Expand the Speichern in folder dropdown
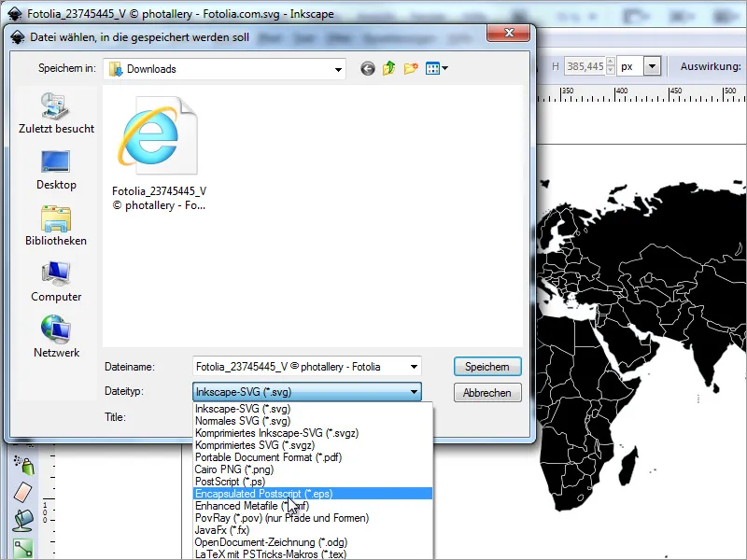The height and width of the screenshot is (560, 747). [x=338, y=69]
